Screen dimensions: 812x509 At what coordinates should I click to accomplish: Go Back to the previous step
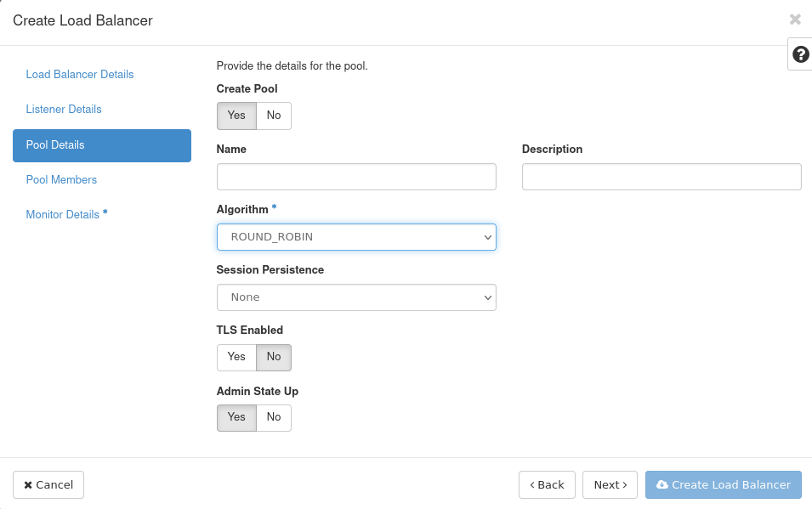point(547,484)
